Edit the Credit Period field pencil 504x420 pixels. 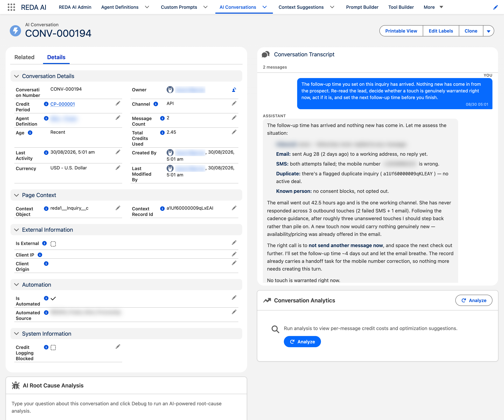pos(118,103)
